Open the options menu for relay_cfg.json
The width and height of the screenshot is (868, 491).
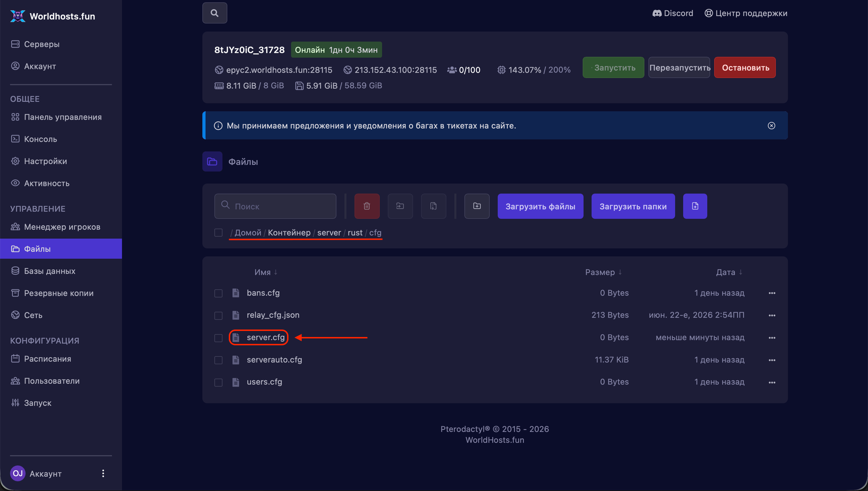click(x=772, y=315)
